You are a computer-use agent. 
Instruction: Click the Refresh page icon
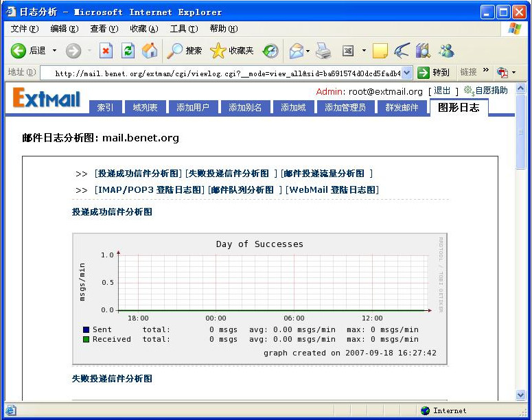tap(128, 51)
